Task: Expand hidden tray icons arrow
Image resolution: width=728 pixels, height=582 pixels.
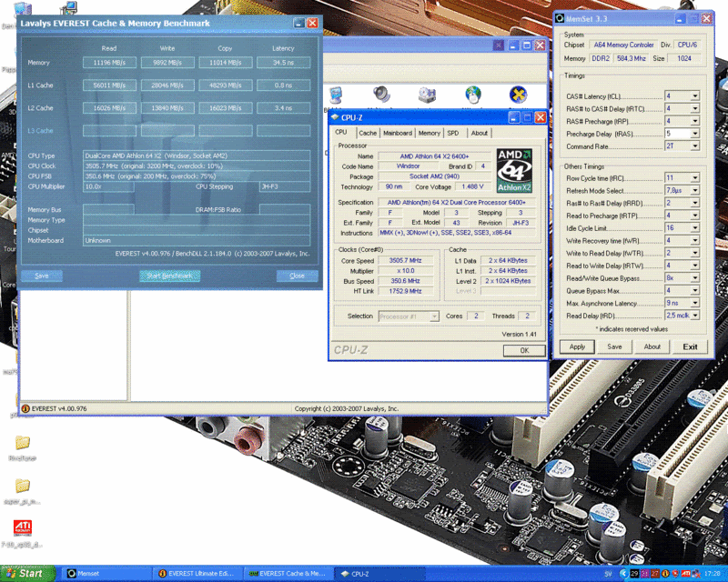Action: [624, 574]
